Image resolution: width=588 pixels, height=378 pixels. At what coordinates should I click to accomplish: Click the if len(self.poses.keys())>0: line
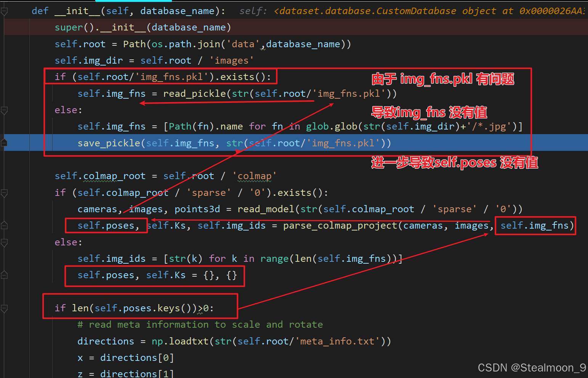click(135, 308)
